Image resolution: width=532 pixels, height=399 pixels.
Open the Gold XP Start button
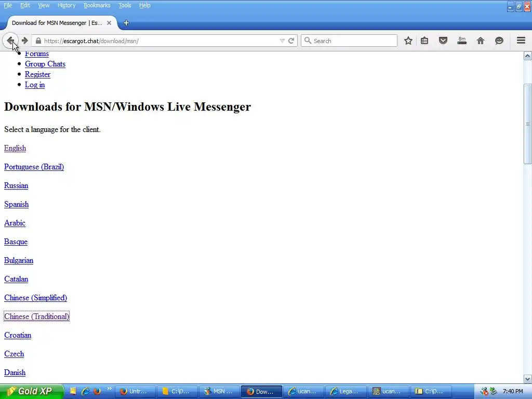(x=32, y=391)
